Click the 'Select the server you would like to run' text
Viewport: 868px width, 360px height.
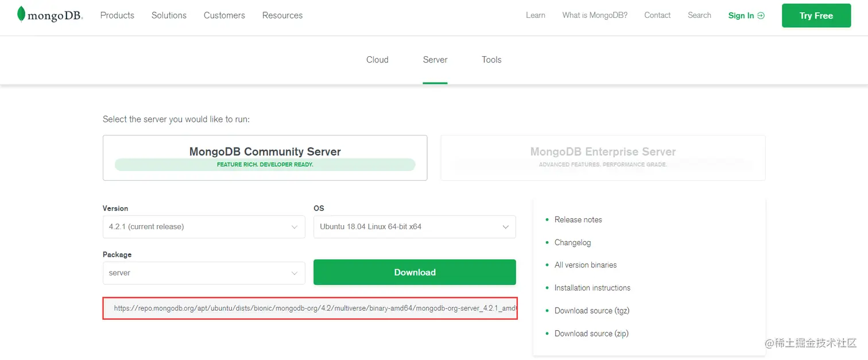pyautogui.click(x=176, y=119)
